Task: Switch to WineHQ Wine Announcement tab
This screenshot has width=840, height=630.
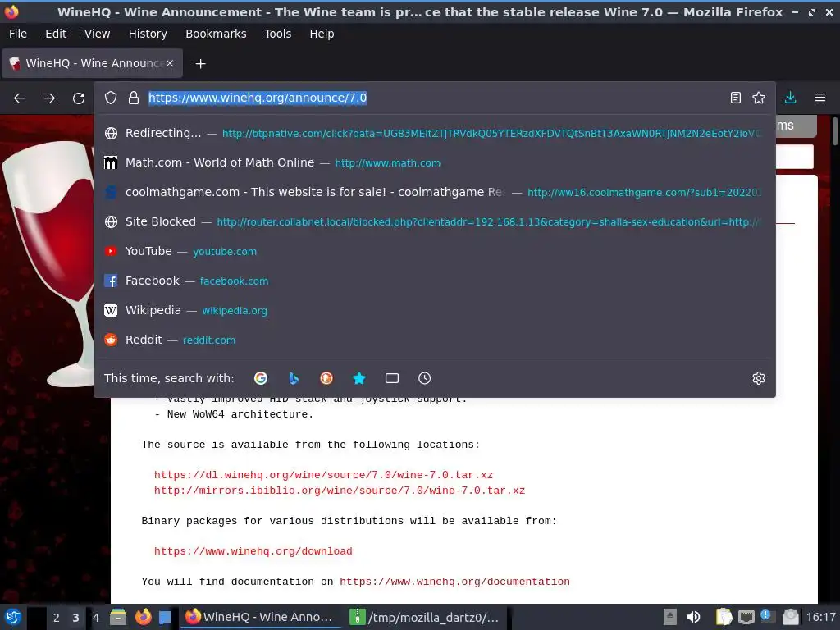Action: 92,63
